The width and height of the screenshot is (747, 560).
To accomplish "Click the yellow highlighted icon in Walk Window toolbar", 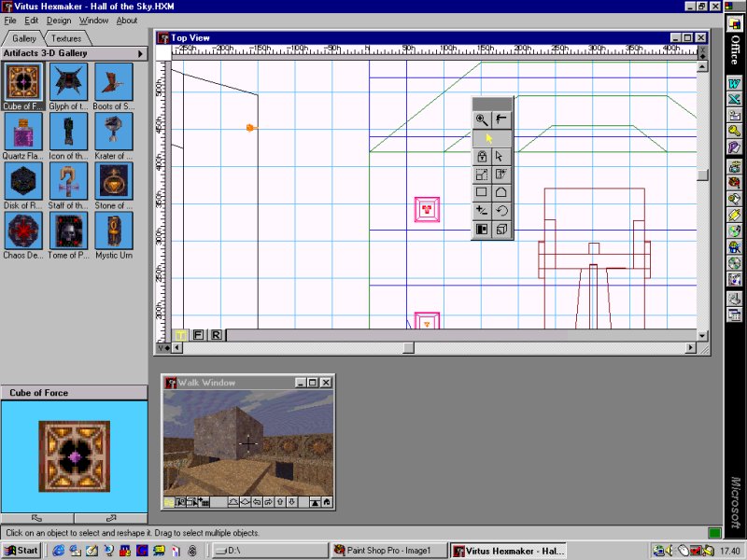I will 169,502.
